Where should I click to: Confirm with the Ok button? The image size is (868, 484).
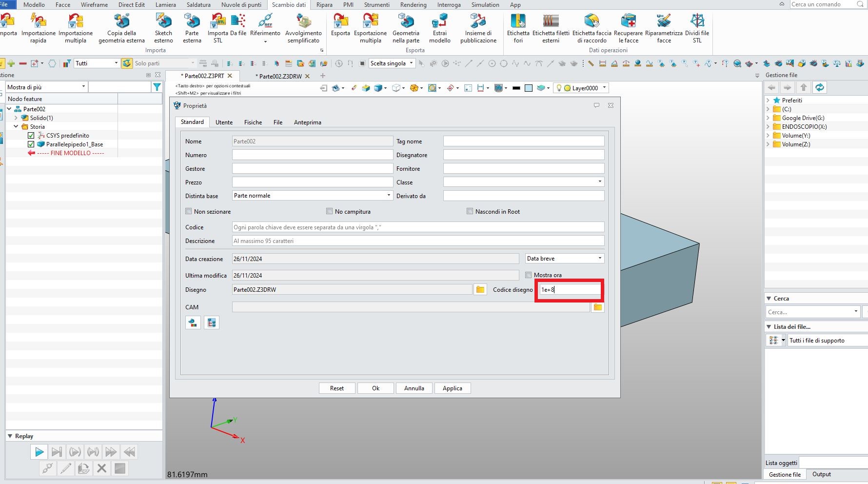375,388
